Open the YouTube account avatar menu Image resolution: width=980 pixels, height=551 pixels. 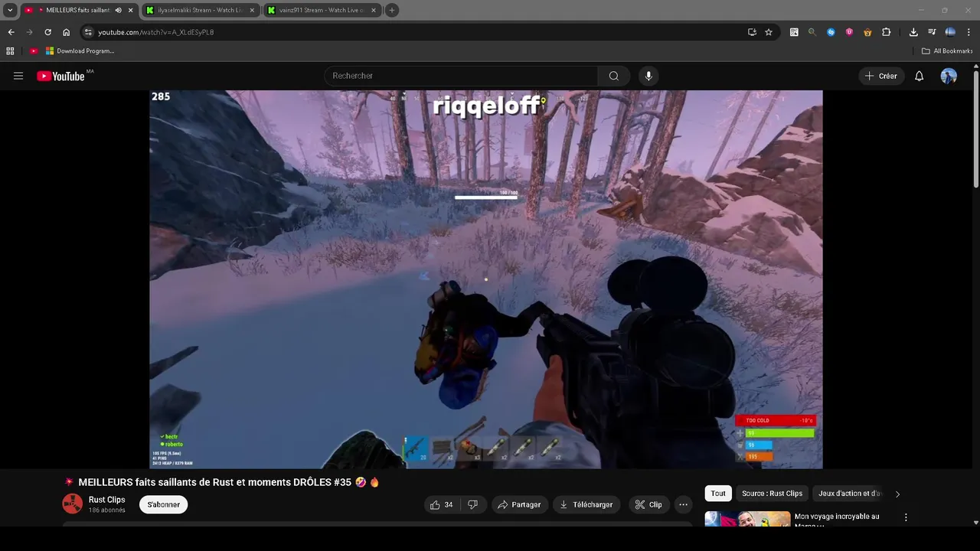pos(949,76)
